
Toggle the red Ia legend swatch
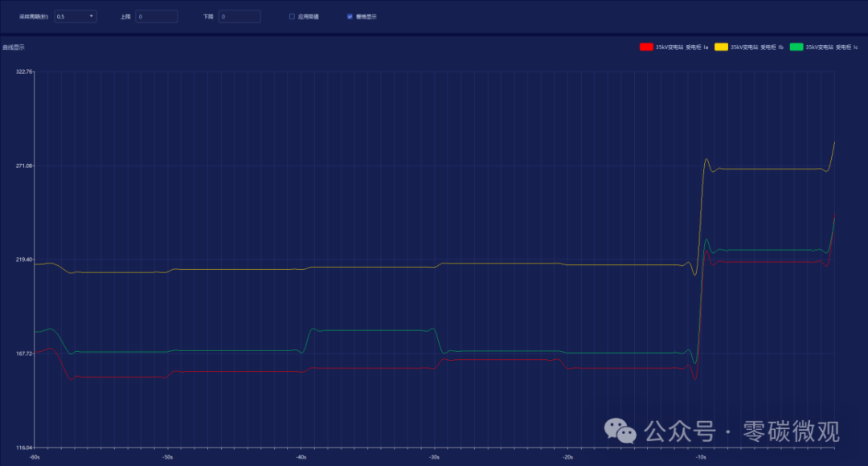point(646,47)
